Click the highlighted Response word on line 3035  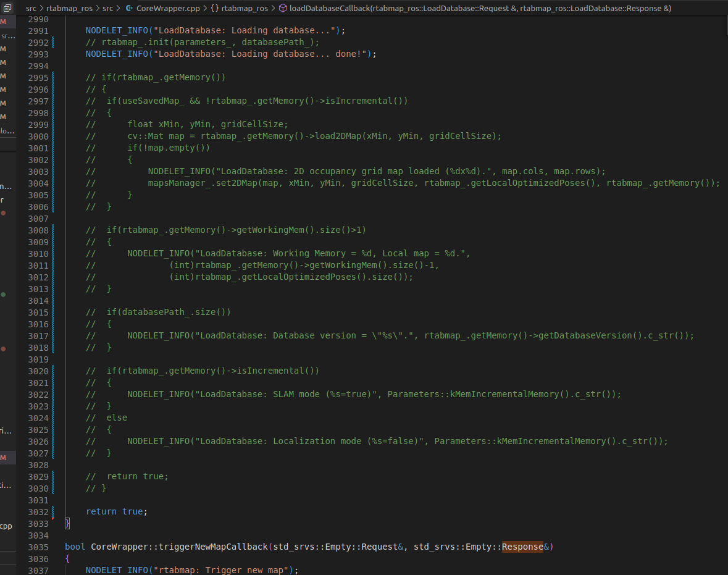[x=522, y=547]
